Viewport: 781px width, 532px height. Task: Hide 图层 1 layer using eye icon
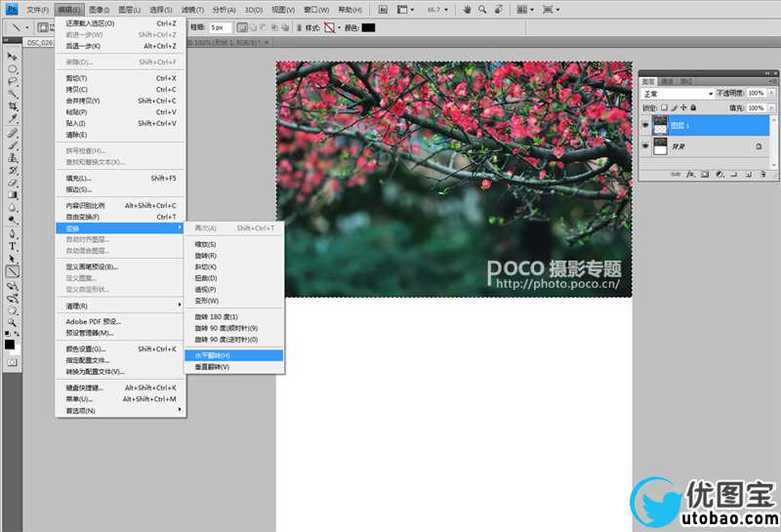(645, 125)
